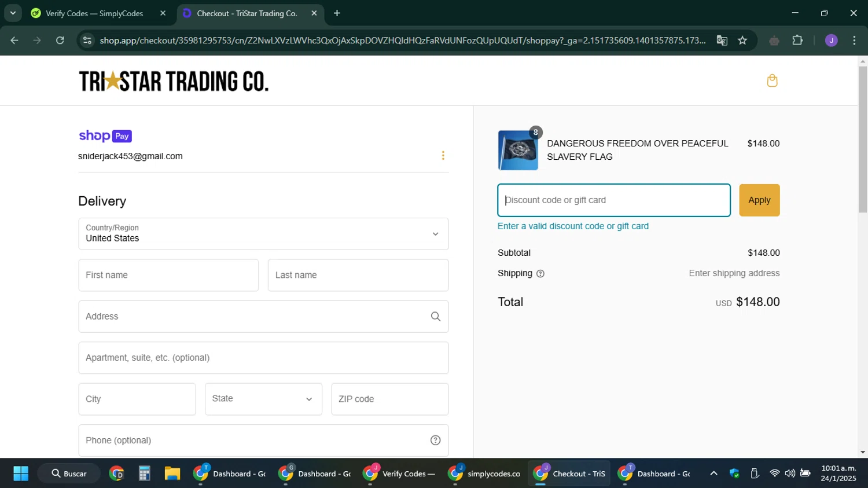Expand the Country/Region dropdown
The width and height of the screenshot is (868, 488).
click(x=263, y=234)
